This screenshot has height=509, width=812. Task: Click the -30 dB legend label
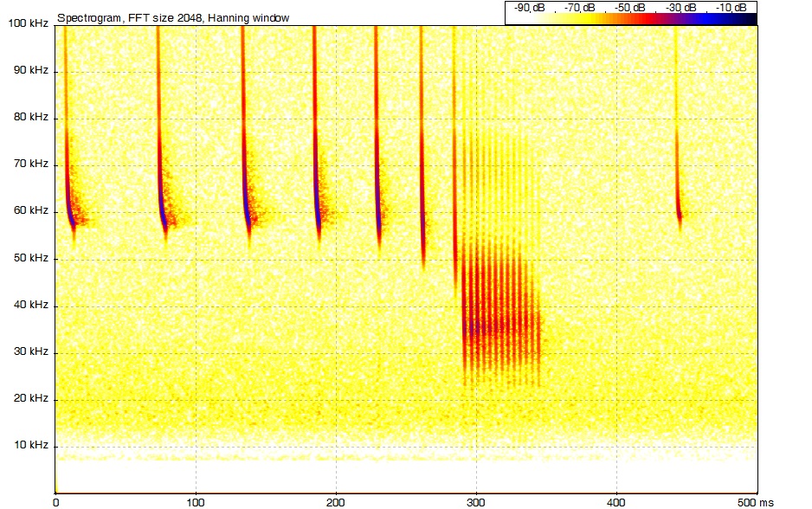[x=680, y=8]
